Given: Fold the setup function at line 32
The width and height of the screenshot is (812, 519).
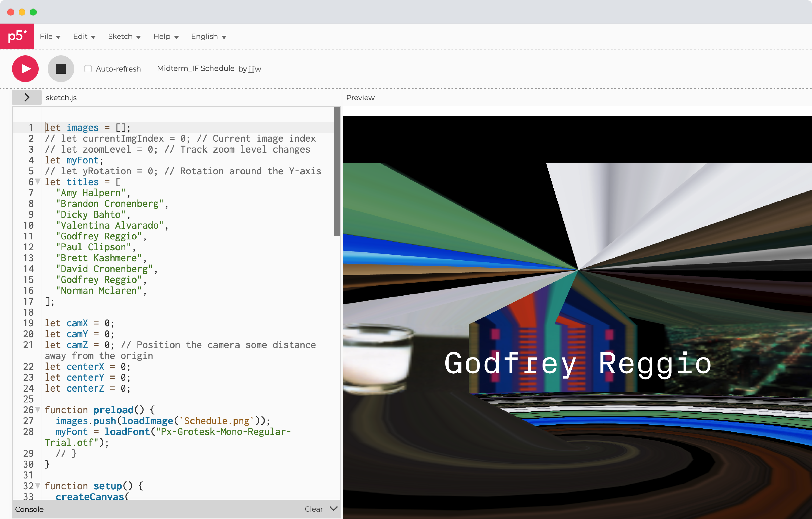Looking at the screenshot, I should click(38, 486).
